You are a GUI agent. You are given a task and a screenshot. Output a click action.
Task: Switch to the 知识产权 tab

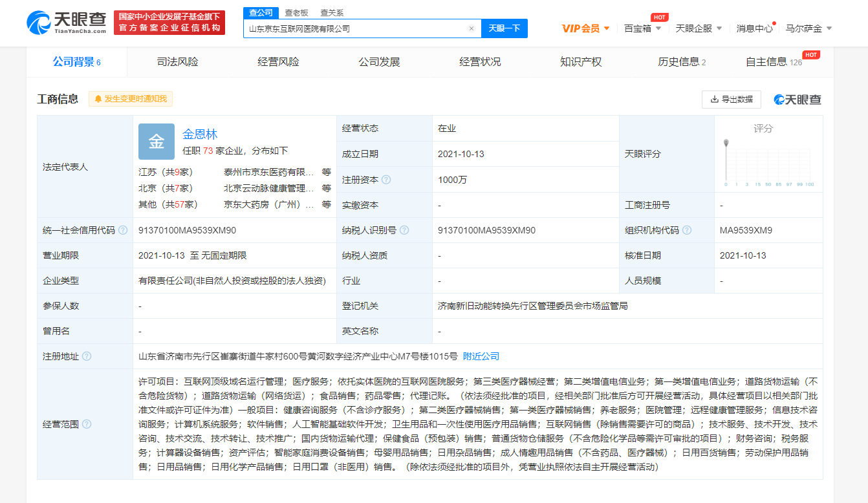point(581,62)
